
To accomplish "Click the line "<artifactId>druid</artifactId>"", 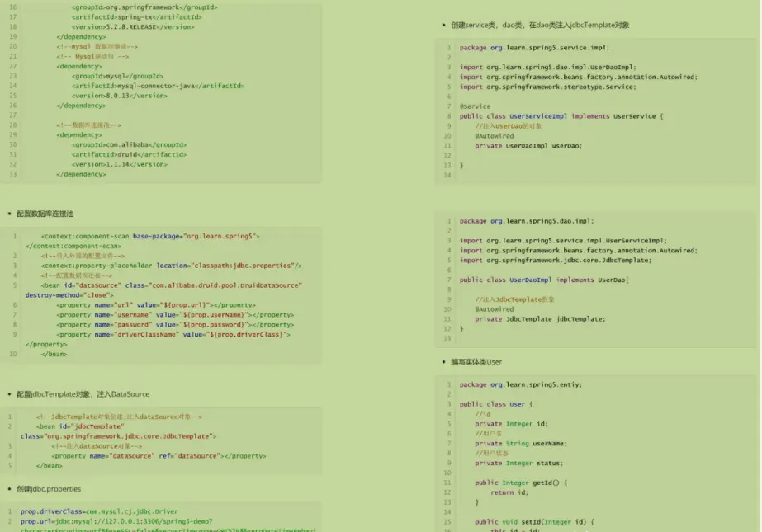I will [130, 154].
